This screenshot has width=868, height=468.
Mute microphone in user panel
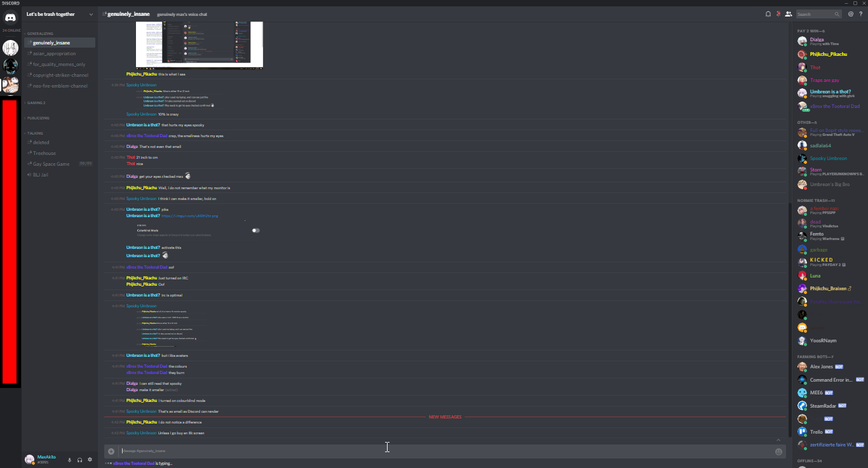[x=69, y=459]
